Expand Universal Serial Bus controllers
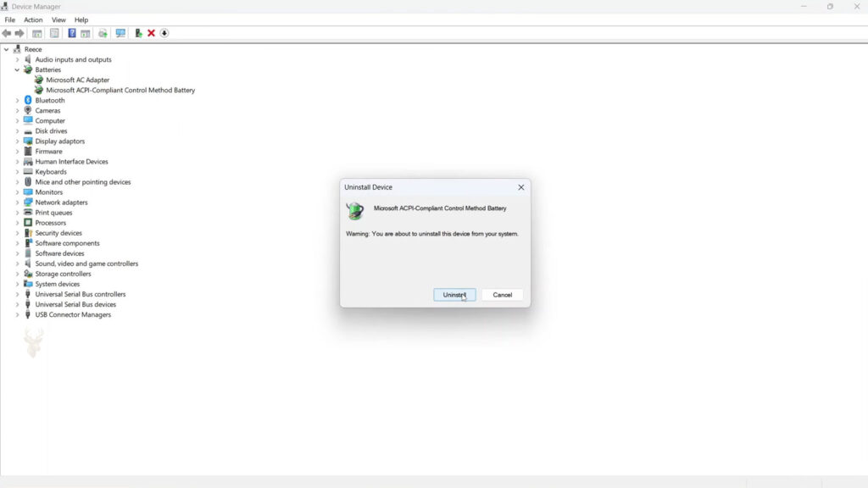 (x=17, y=294)
